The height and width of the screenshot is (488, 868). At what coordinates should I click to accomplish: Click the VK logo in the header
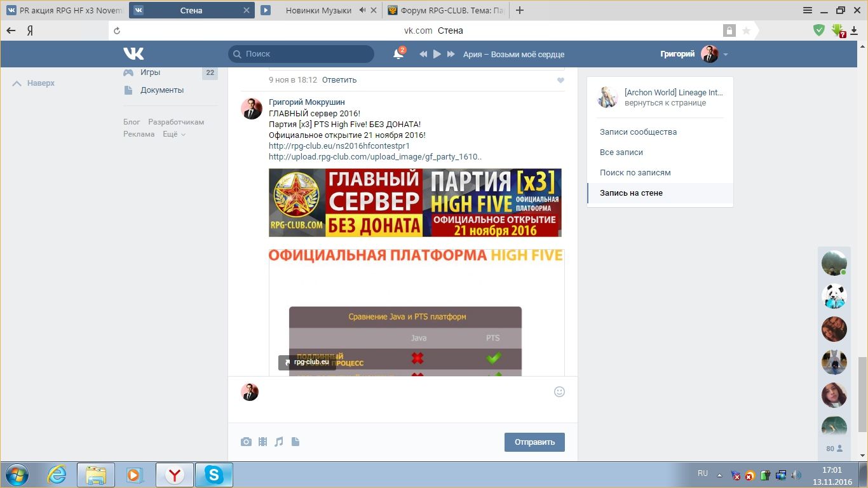coord(133,54)
